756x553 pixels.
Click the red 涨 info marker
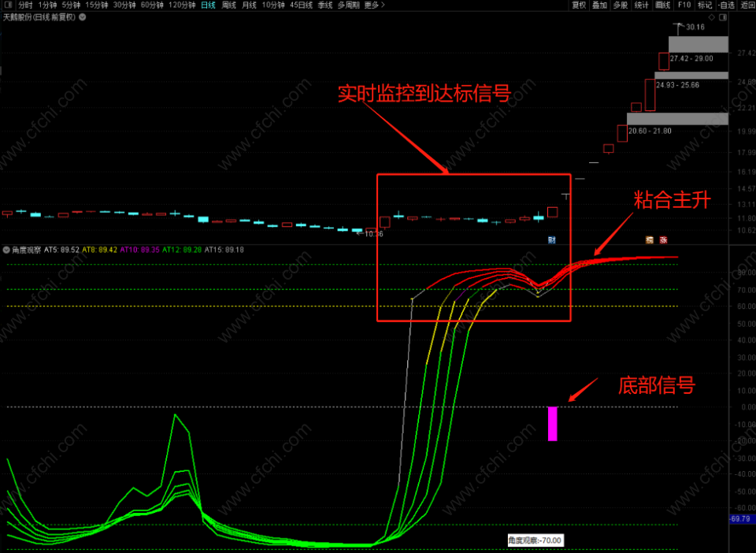tap(663, 239)
